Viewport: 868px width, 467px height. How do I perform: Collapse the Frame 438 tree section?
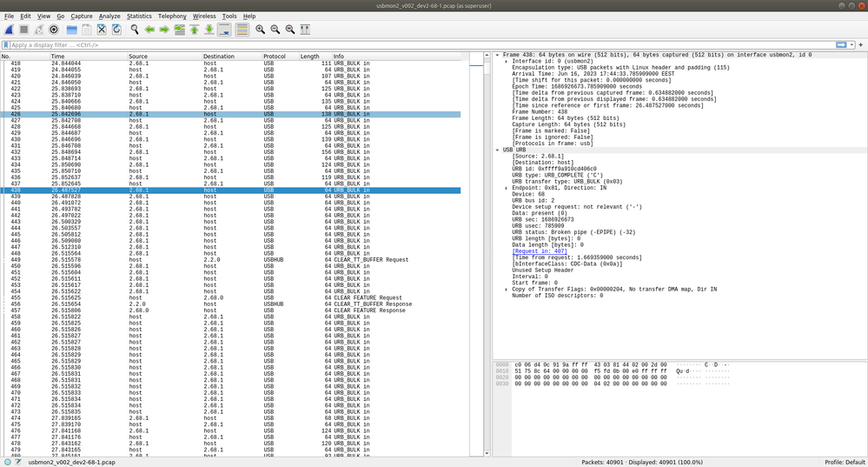point(497,55)
